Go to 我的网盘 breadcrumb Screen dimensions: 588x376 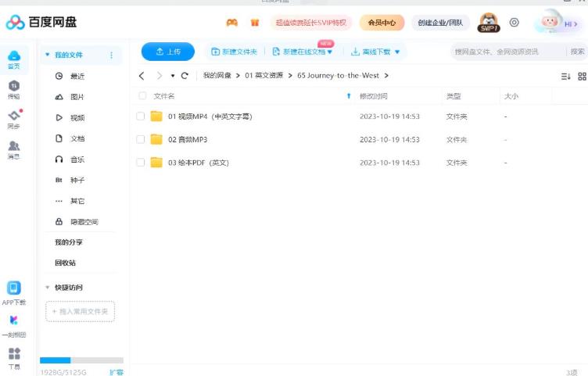pos(217,76)
